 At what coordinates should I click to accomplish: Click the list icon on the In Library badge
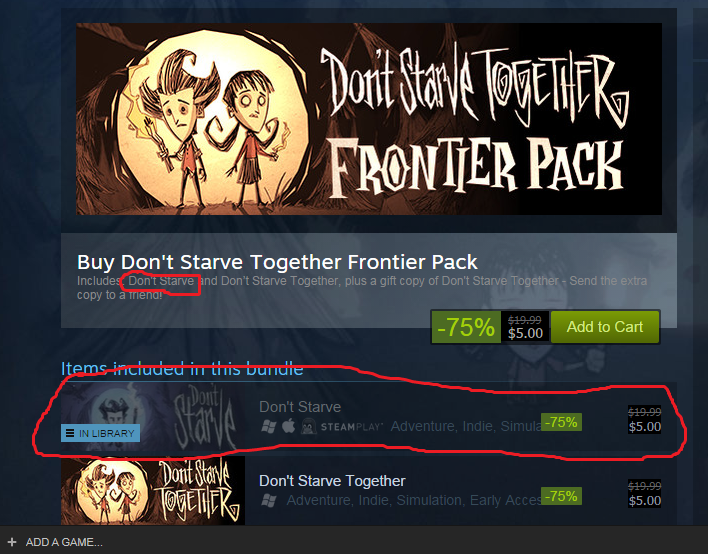point(70,433)
